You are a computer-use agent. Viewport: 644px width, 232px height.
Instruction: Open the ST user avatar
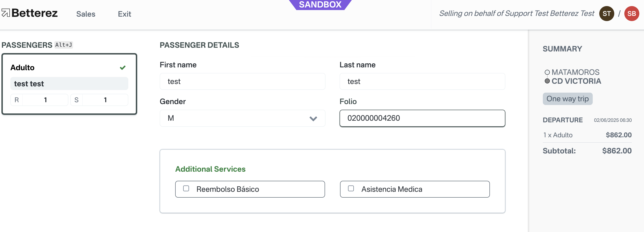point(607,14)
